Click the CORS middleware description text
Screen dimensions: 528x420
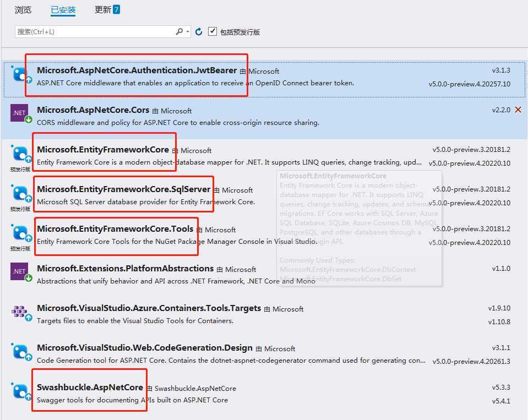(x=178, y=123)
